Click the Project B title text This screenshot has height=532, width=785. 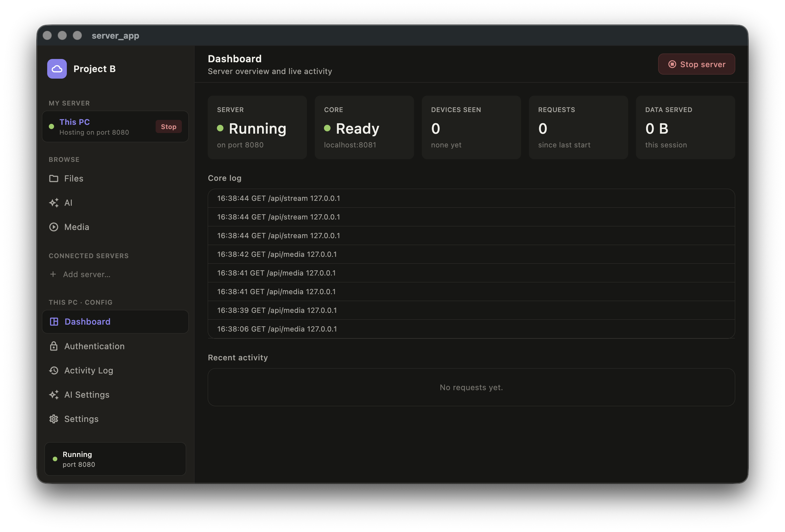coord(95,69)
